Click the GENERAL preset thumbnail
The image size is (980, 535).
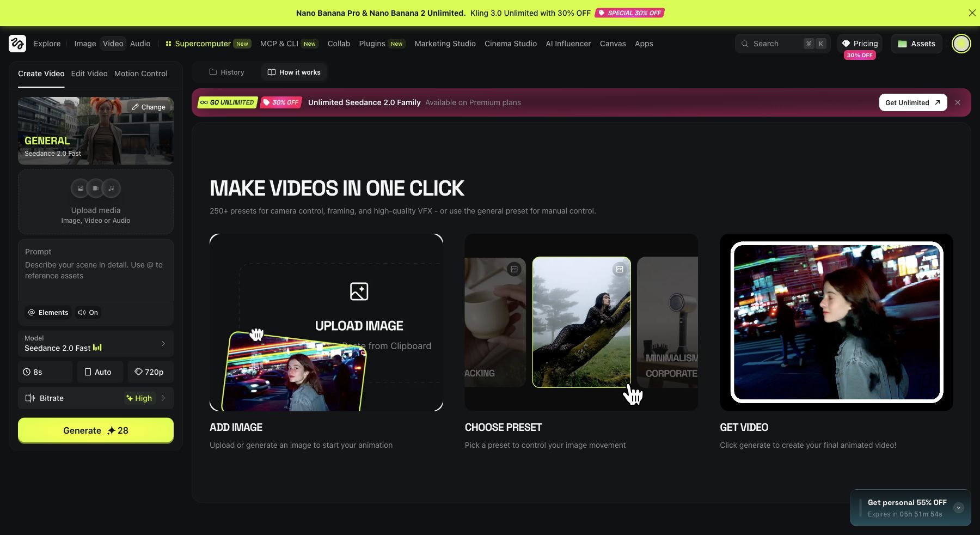point(96,131)
